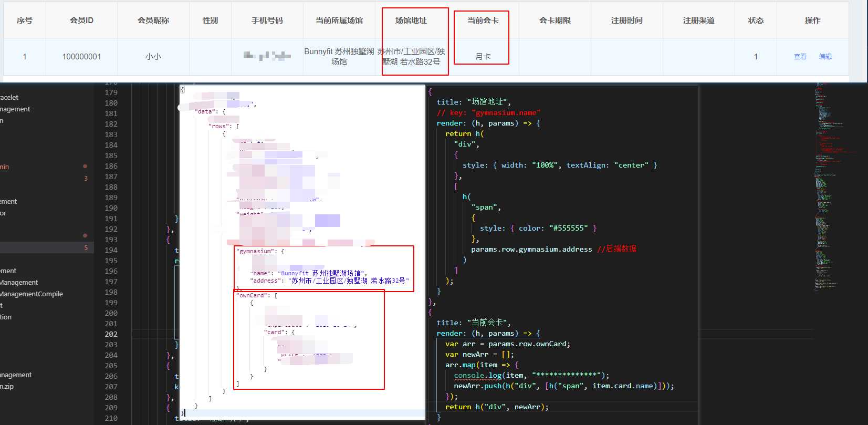This screenshot has width=868, height=425.
Task: Click line number 194 in gutter
Action: (111, 250)
